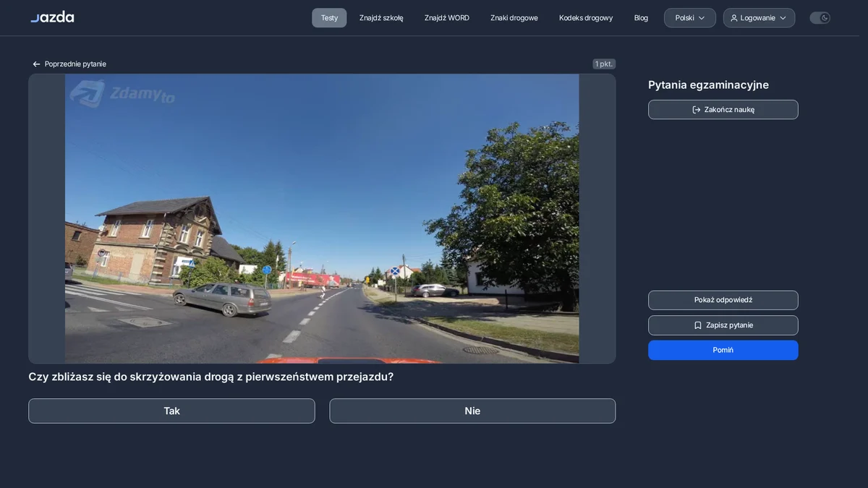Open Znajdź WORD page
868x488 pixels.
pos(447,18)
